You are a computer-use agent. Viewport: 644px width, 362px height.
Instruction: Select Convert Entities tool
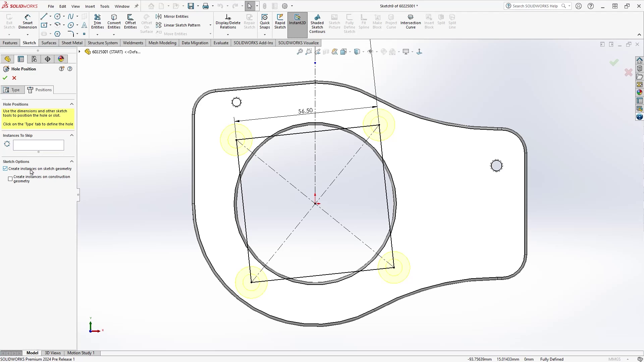pos(114,21)
